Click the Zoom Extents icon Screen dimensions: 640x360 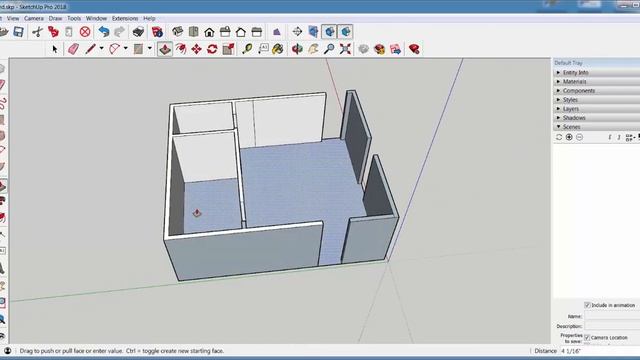345,49
